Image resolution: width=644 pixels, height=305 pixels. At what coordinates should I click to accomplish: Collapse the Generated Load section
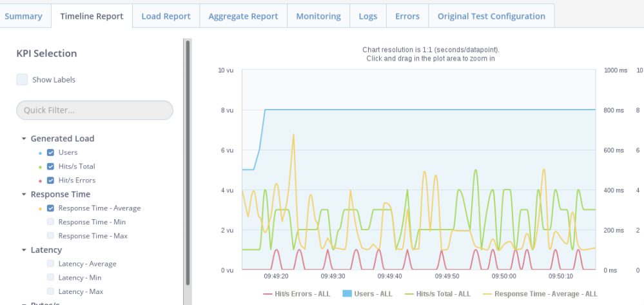(x=24, y=139)
